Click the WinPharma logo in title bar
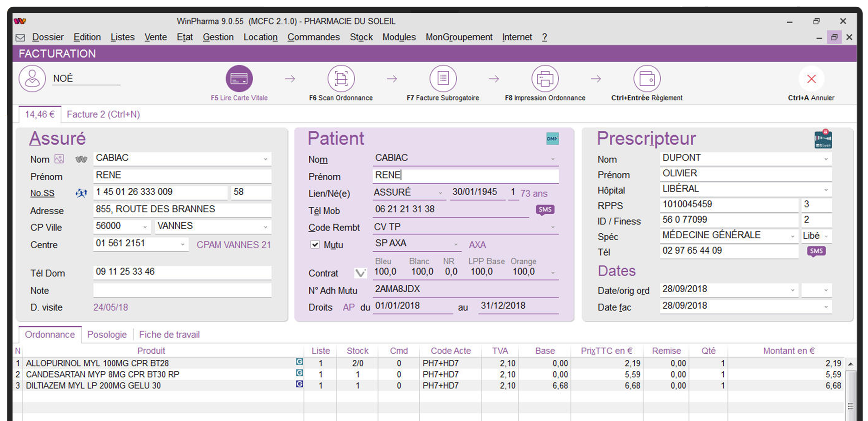 [x=20, y=21]
